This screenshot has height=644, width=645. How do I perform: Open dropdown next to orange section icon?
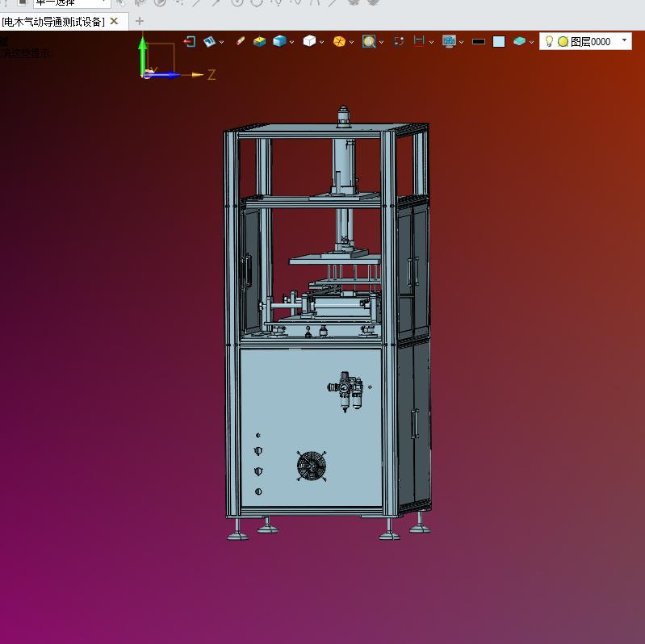(351, 42)
